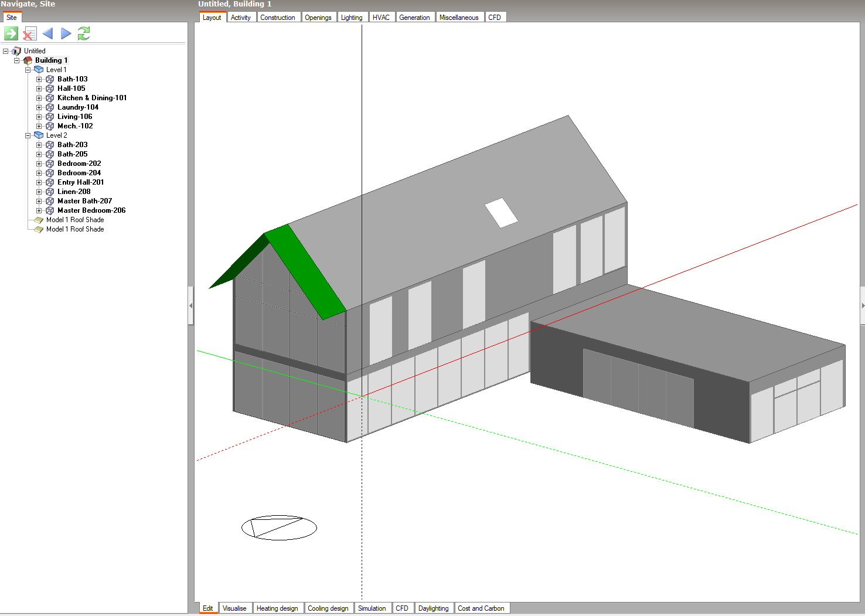Switch to the Visualise tab
The height and width of the screenshot is (616, 865).
click(234, 608)
